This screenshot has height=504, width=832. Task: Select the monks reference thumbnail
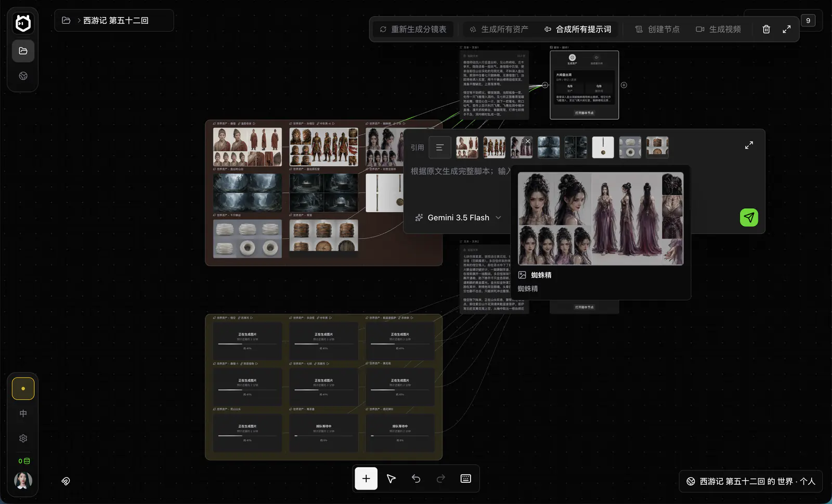[x=467, y=148]
